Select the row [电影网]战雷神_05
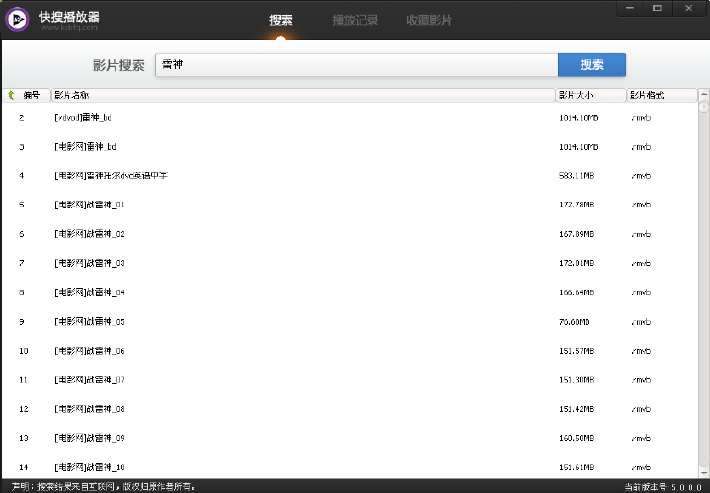The width and height of the screenshot is (710, 493). tap(350, 322)
